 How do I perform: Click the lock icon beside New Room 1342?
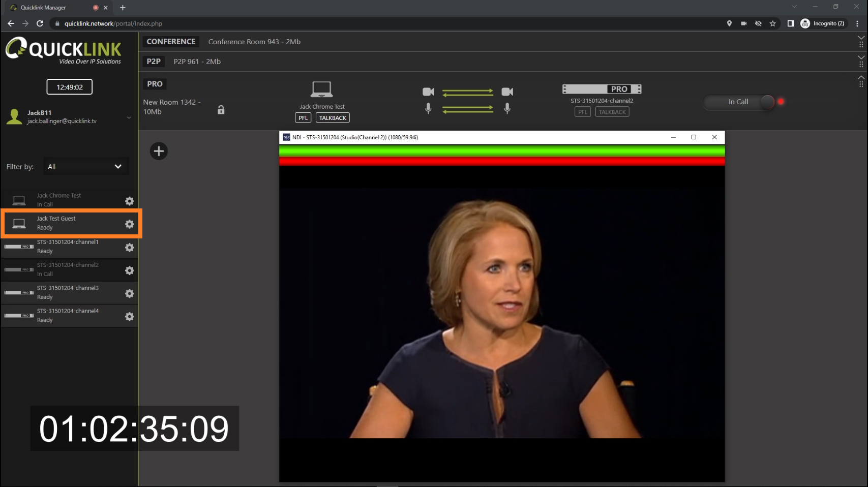click(x=221, y=110)
